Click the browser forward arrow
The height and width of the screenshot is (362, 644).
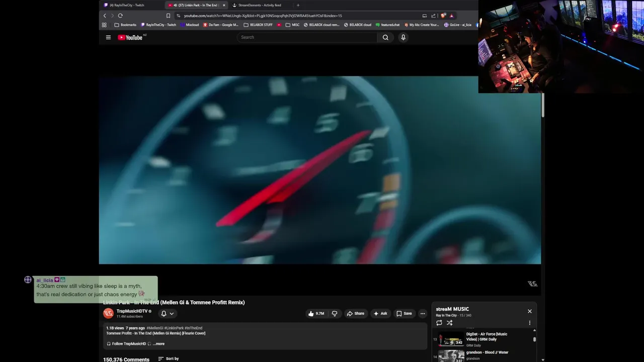pos(112,16)
